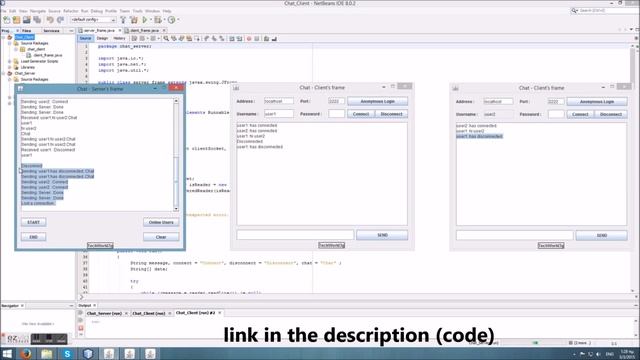The image size is (640, 360).
Task: Click Connect in user2 client frame
Action: (x=580, y=114)
